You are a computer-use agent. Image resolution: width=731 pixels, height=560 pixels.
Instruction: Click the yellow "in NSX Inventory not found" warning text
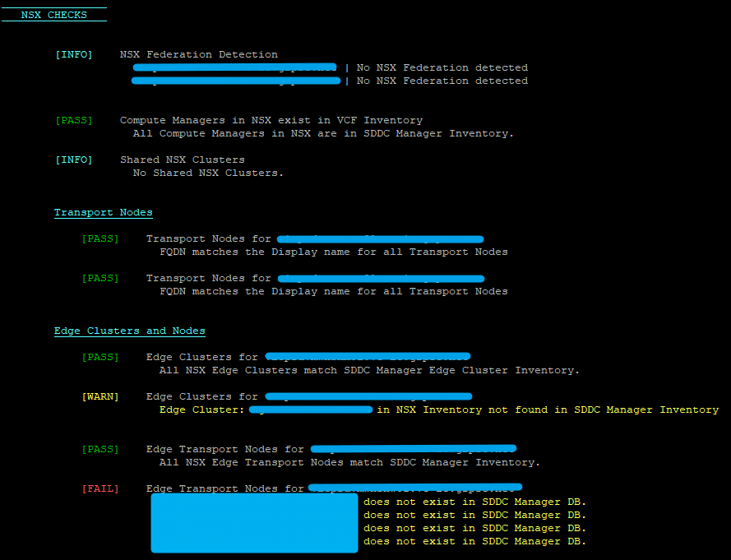tap(548, 410)
